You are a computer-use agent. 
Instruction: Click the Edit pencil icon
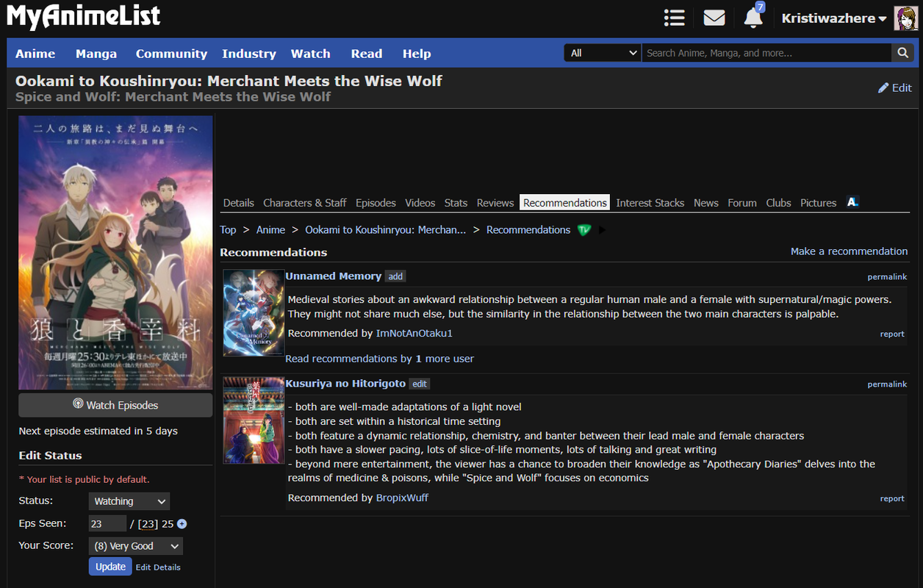point(883,87)
